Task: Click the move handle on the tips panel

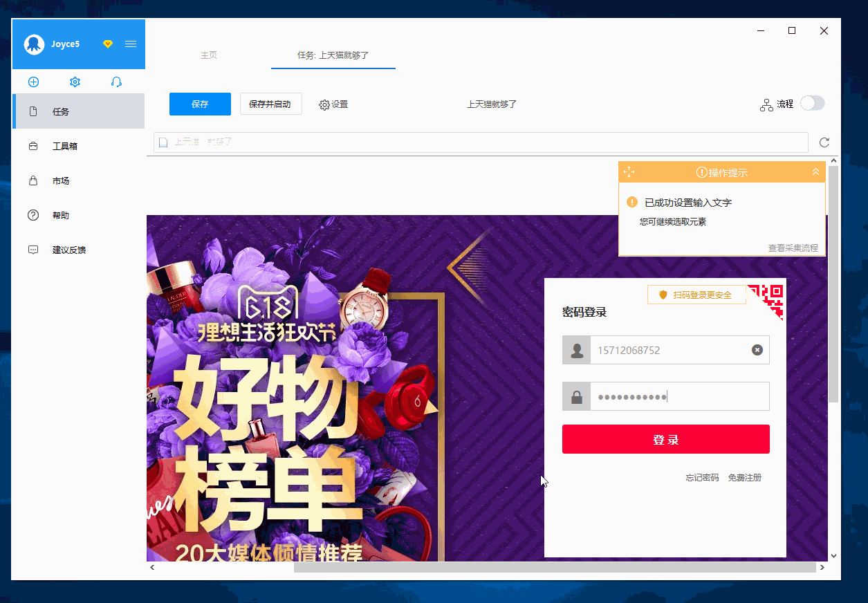Action: coord(629,172)
